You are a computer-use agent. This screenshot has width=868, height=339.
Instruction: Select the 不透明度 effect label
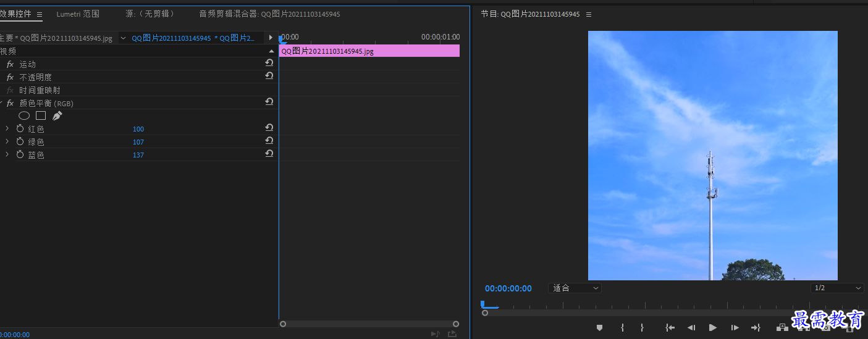coord(36,77)
